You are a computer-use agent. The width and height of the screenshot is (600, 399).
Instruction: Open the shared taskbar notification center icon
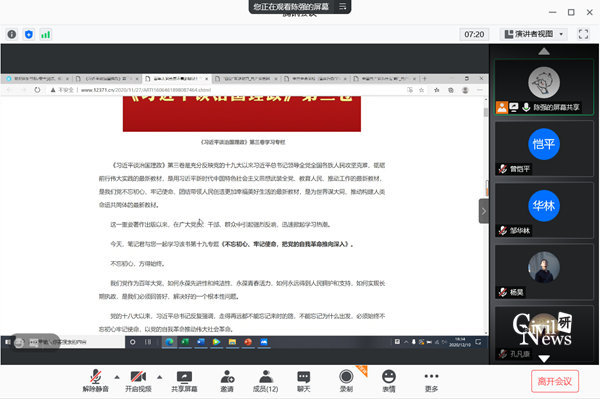point(478,342)
